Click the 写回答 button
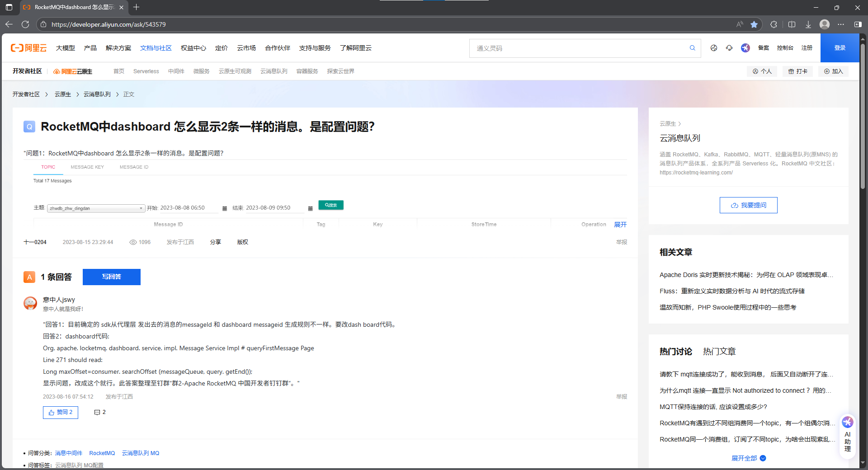Image resolution: width=868 pixels, height=470 pixels. tap(112, 277)
